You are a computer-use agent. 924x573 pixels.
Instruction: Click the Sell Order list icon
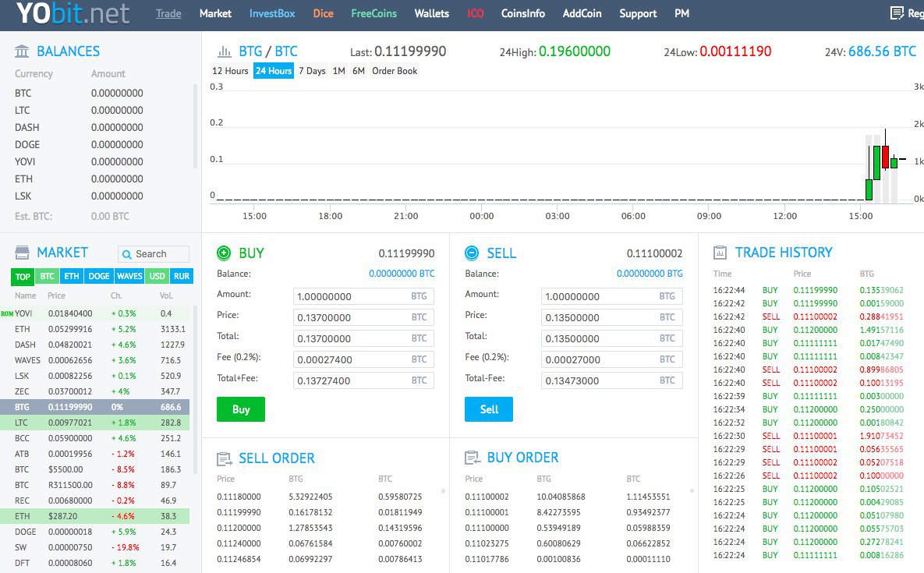point(225,458)
